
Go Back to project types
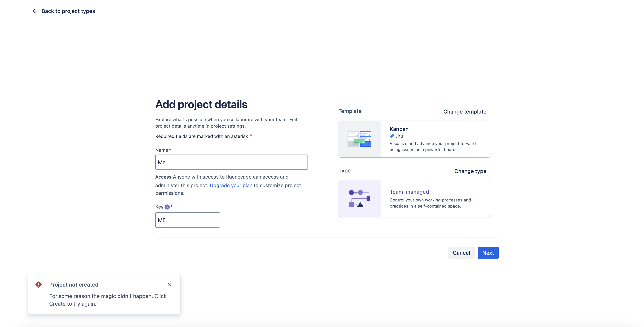68,11
